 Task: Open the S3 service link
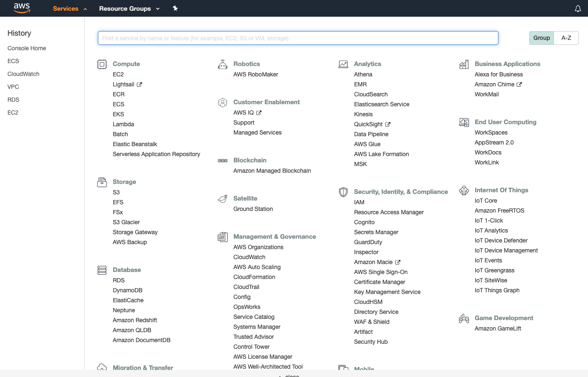point(116,192)
